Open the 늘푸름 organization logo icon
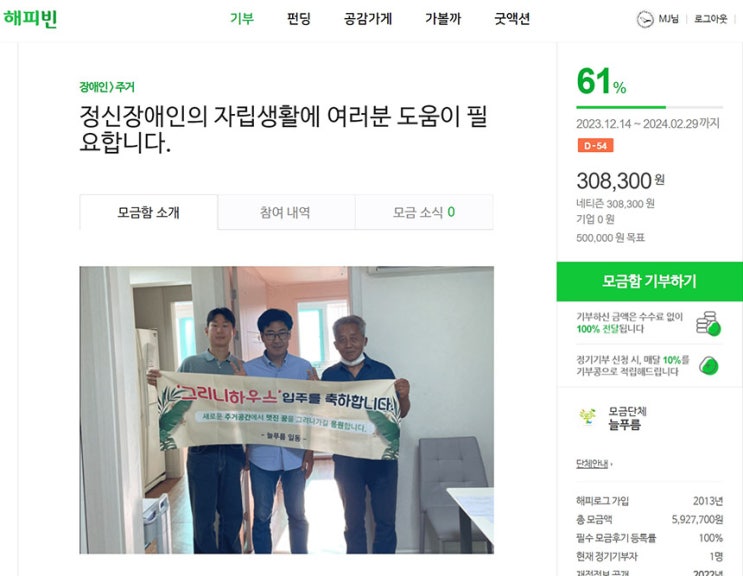Screen dimensions: 743x576 (588, 417)
